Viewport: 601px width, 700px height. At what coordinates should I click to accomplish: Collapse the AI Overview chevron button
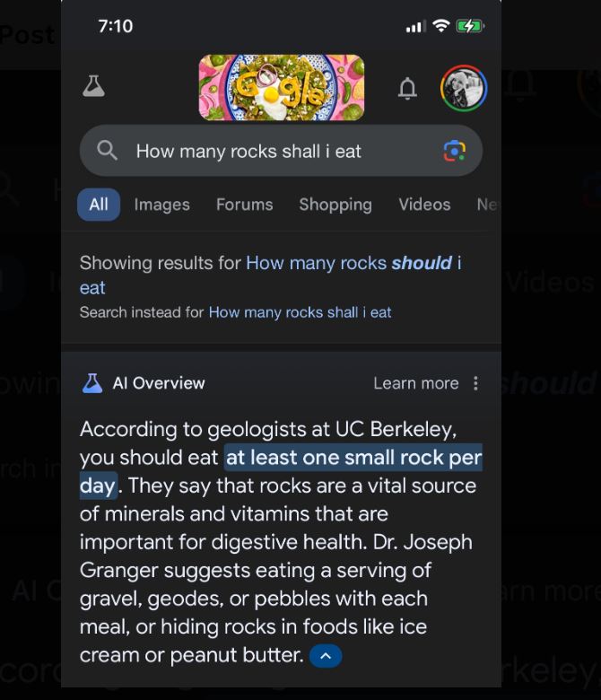tap(326, 656)
